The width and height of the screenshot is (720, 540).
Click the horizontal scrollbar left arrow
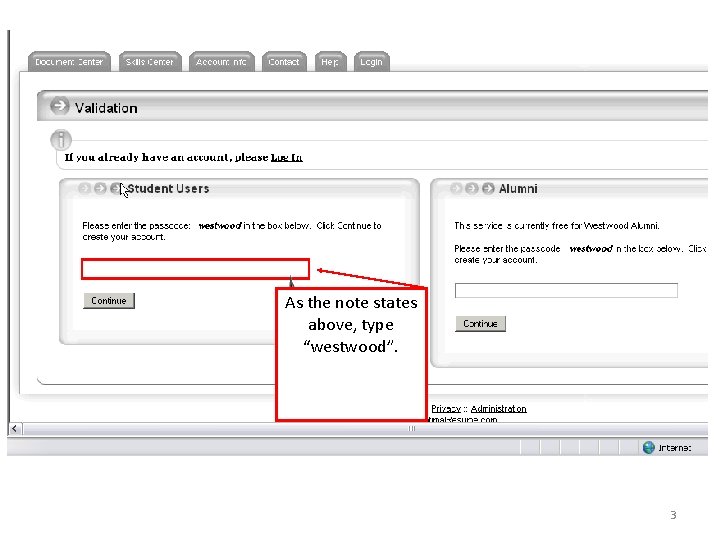tap(15, 428)
